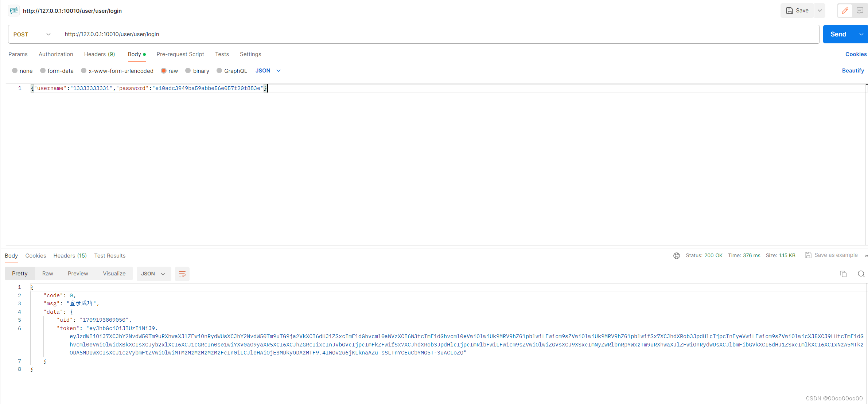Switch to the Headers (9) tab
This screenshot has height=404, width=868.
100,54
